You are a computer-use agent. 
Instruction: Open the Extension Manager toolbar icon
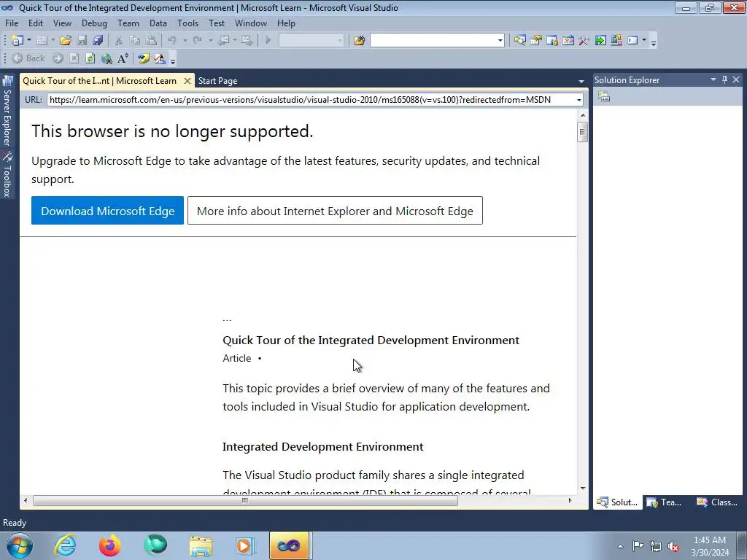[616, 41]
